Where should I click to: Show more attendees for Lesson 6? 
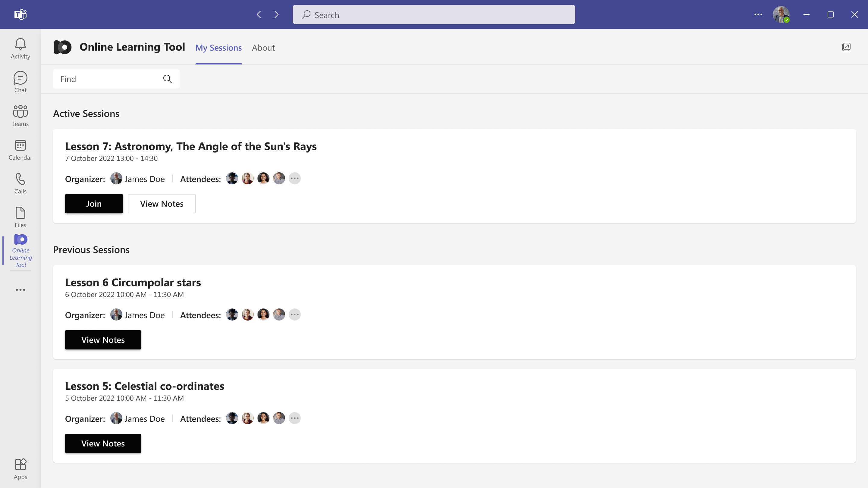(x=294, y=314)
